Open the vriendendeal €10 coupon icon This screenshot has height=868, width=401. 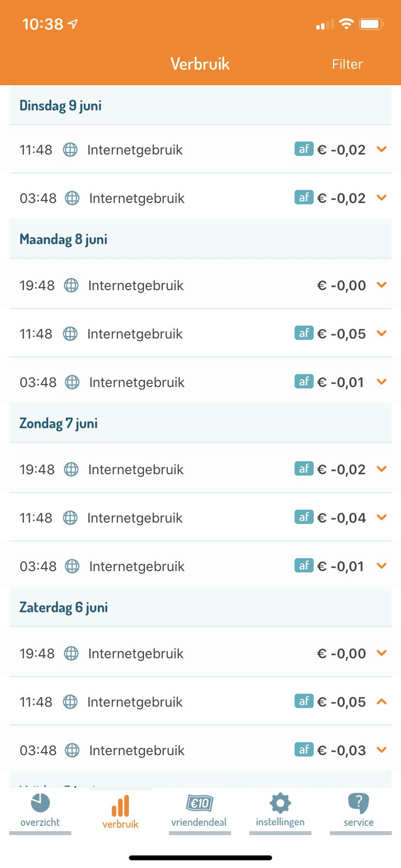click(x=199, y=803)
